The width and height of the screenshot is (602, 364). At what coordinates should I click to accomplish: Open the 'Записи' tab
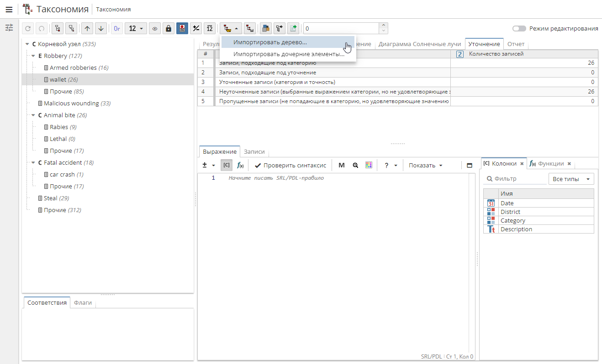[x=254, y=152]
